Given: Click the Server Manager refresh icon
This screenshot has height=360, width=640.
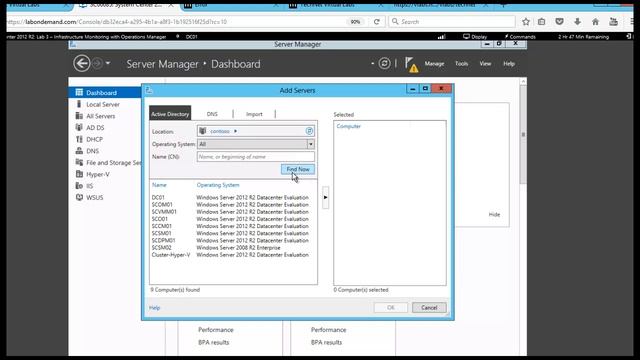Looking at the screenshot, I should tap(384, 63).
